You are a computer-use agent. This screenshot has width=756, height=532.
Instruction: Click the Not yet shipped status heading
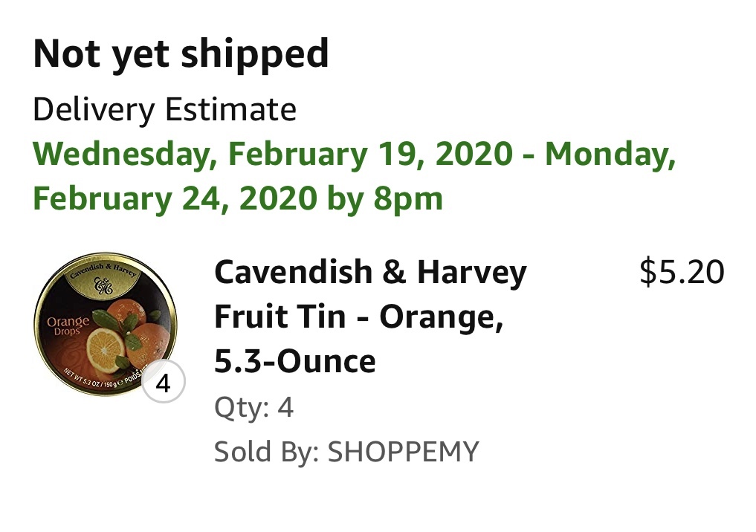coord(181,53)
